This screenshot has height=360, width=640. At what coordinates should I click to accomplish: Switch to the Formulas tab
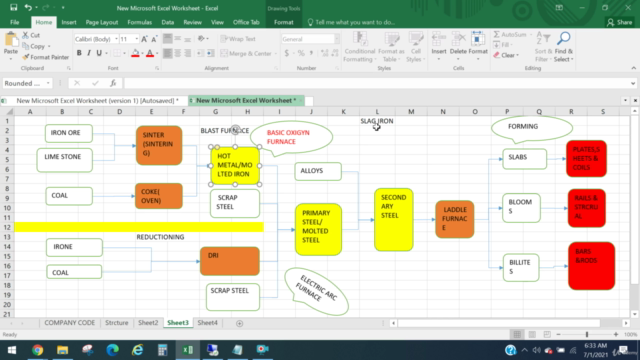[x=140, y=22]
